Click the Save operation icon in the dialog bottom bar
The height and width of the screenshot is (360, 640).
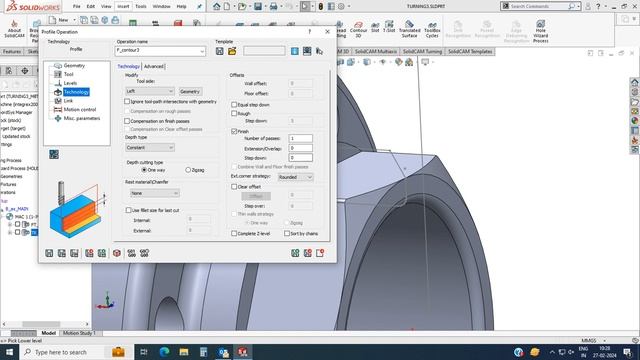tap(49, 253)
